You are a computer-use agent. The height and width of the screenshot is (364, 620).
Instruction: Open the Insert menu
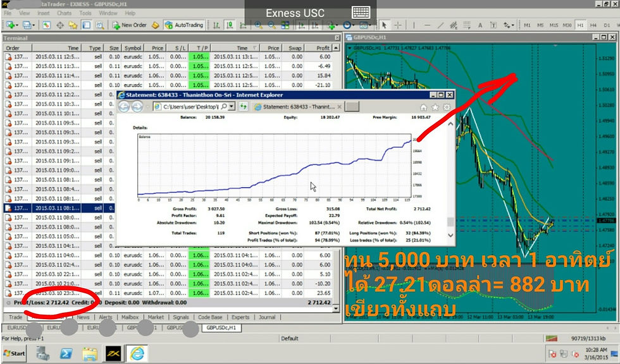44,13
